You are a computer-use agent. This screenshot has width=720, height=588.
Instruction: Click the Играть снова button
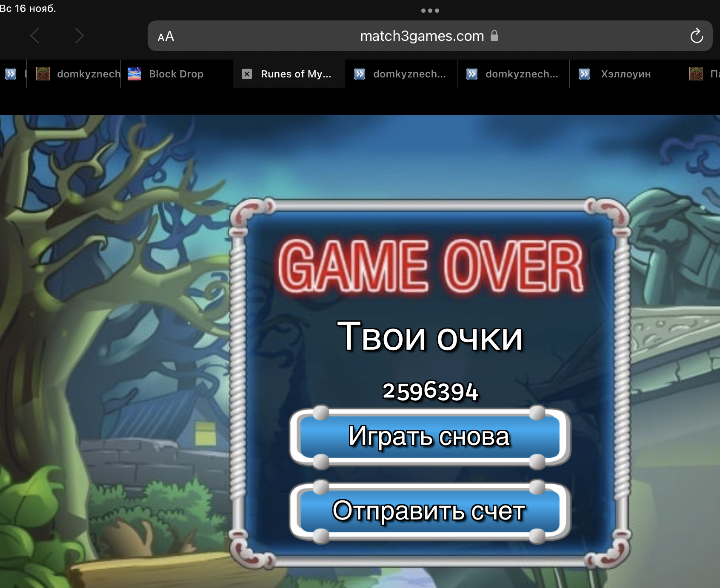[430, 437]
